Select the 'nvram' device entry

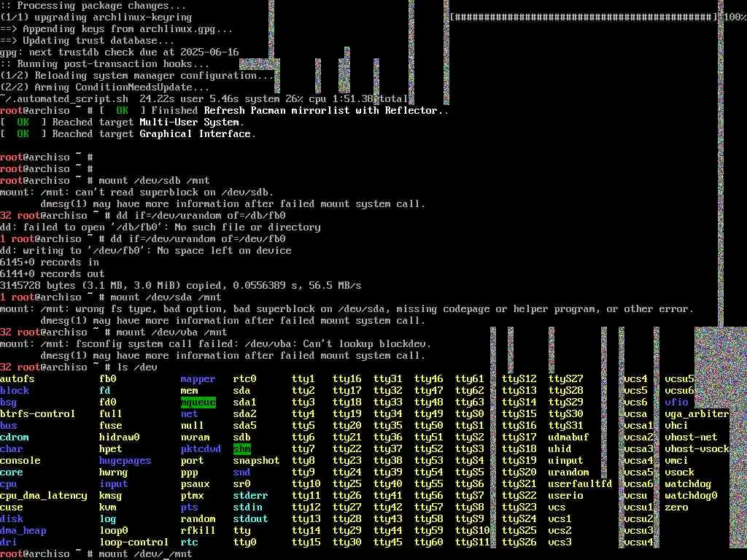tap(195, 437)
